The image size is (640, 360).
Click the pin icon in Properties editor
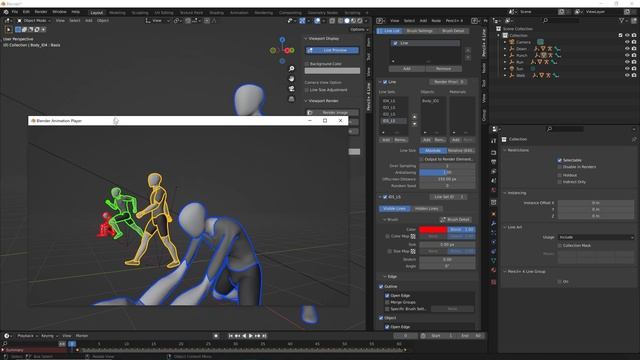pos(633,139)
